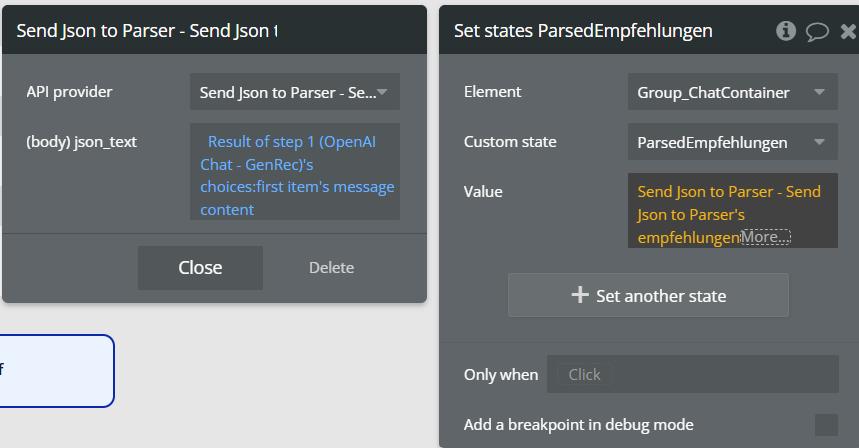
Task: Open the Custom state ParsedEmpfehlungen dropdown
Action: [732, 142]
